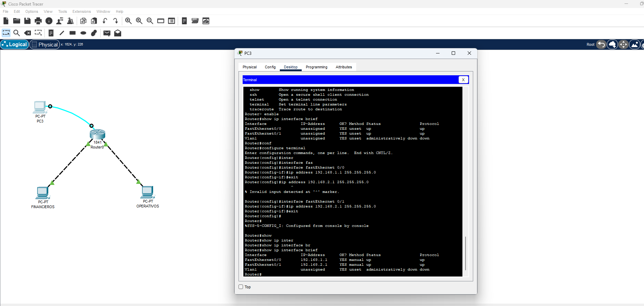Reset the workspace zoom
This screenshot has width=644, height=306.
139,21
